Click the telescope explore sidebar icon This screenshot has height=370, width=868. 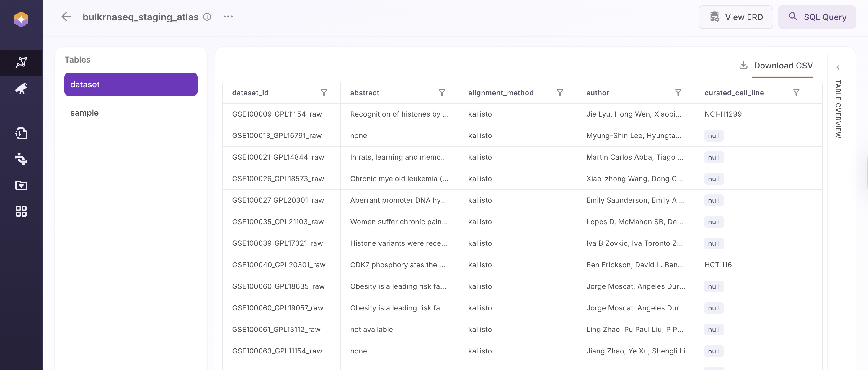coord(21,89)
